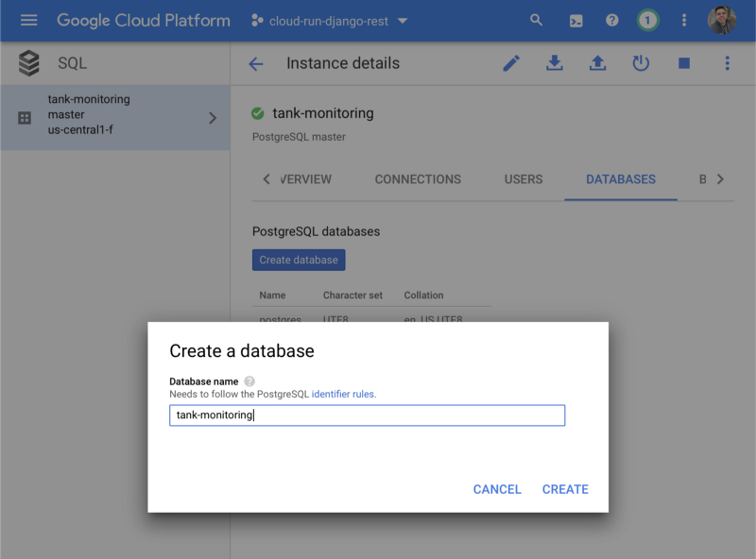This screenshot has width=756, height=559.
Task: Click the SQL stacked layers product icon
Action: [x=29, y=63]
